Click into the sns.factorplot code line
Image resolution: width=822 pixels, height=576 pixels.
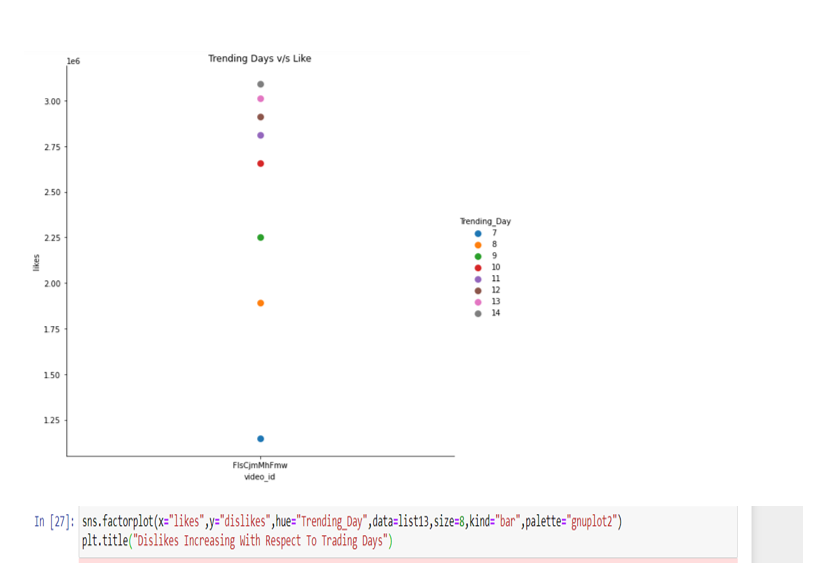[x=352, y=521]
